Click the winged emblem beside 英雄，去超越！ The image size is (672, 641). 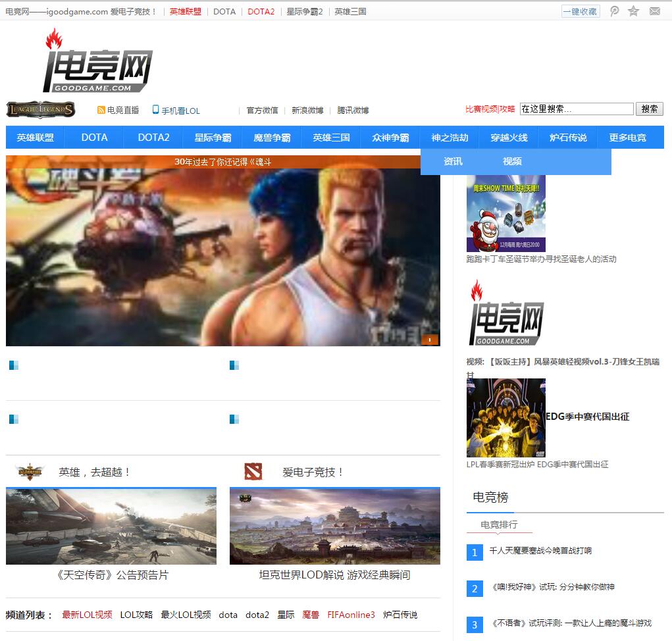[x=30, y=471]
